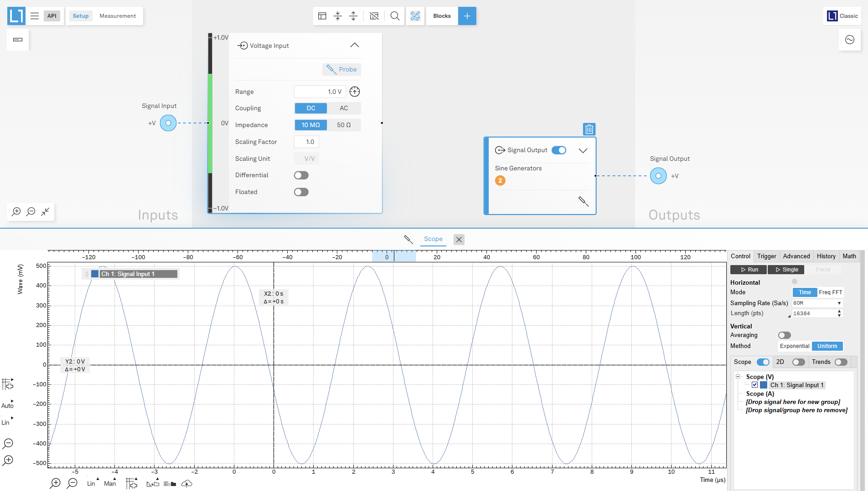The height and width of the screenshot is (491, 868).
Task: Click the Range value field 1.0 V
Action: [x=320, y=92]
